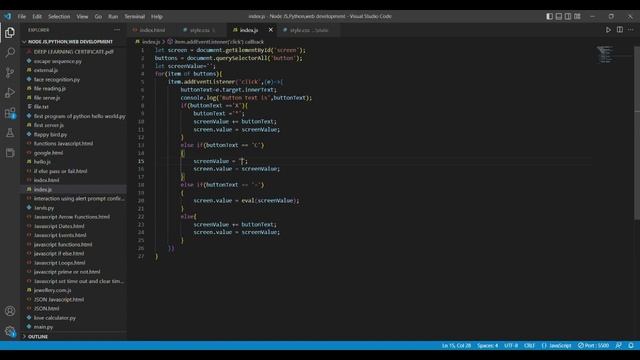Click the VS Code logo in title bar
Image resolution: width=640 pixels, height=360 pixels.
[x=7, y=16]
